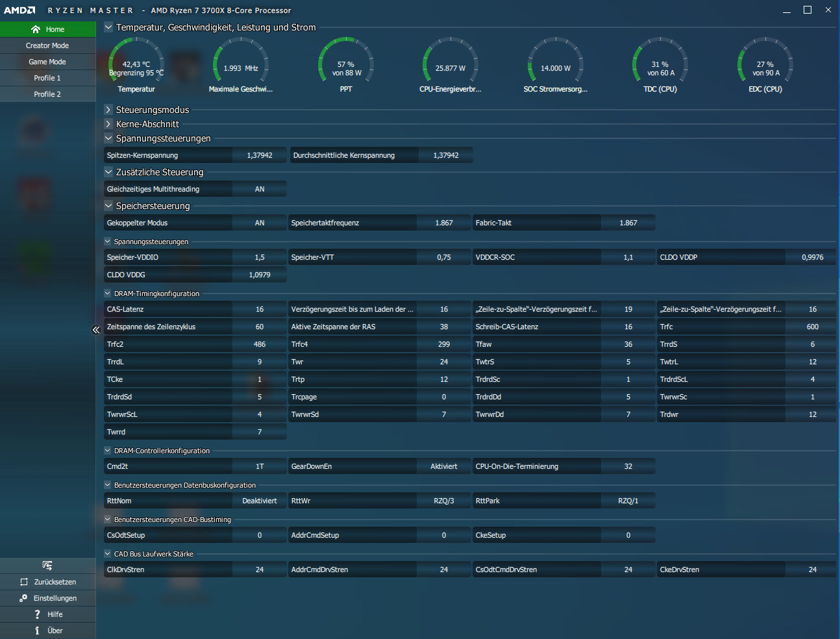Open the Über about page

(x=48, y=631)
